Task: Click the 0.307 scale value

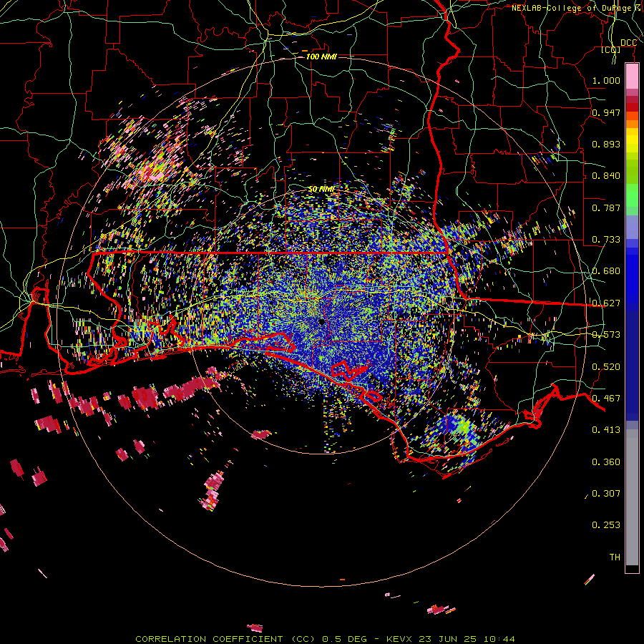Action: click(606, 494)
